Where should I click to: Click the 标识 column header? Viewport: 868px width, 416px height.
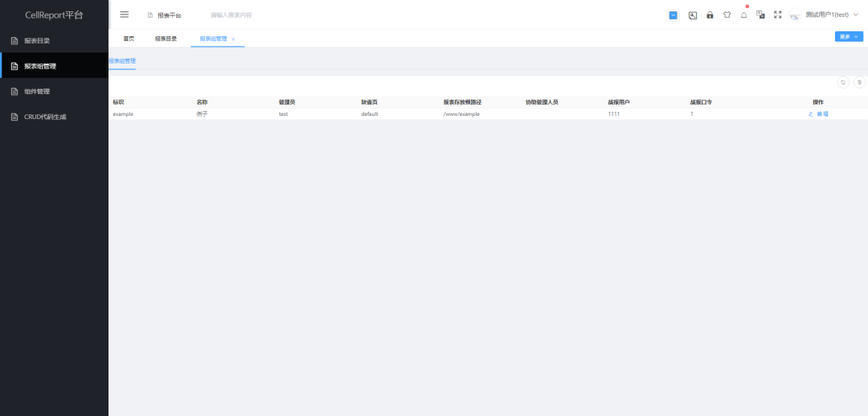pos(118,102)
